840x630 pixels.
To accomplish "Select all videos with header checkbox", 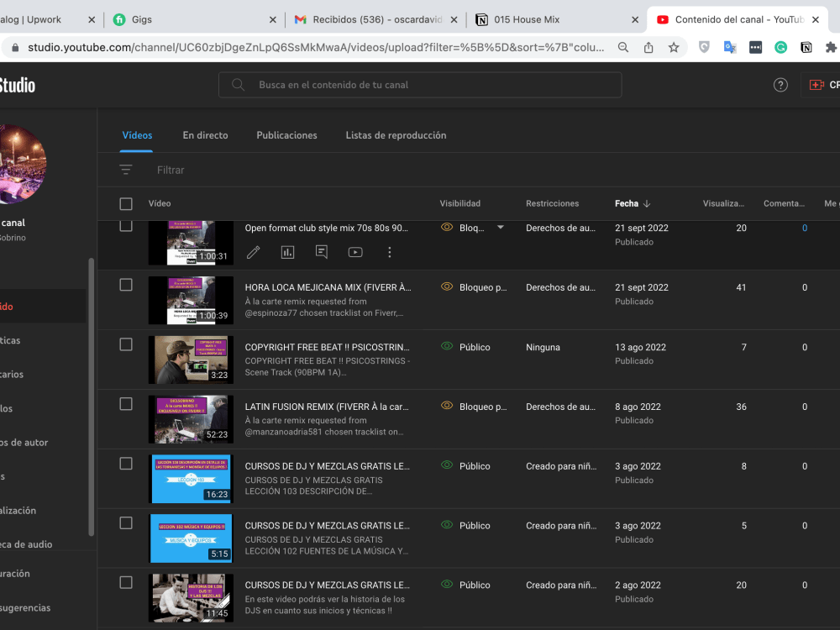I will click(126, 203).
